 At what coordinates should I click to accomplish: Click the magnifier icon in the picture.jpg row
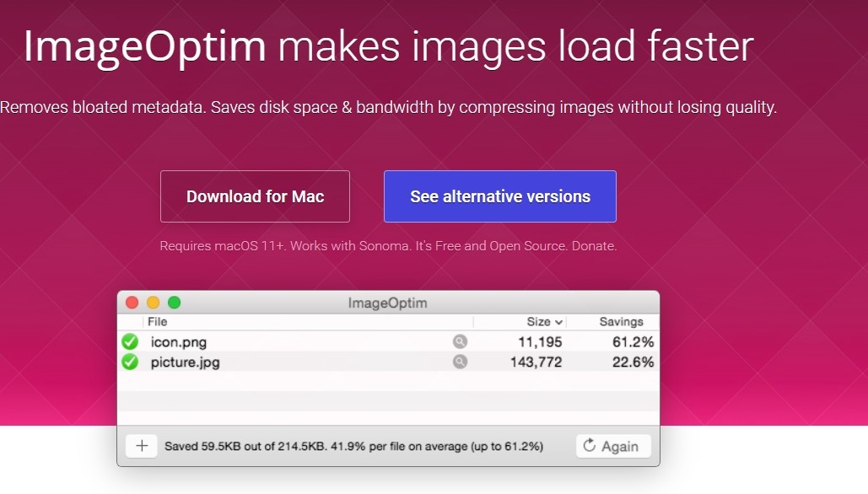click(460, 362)
